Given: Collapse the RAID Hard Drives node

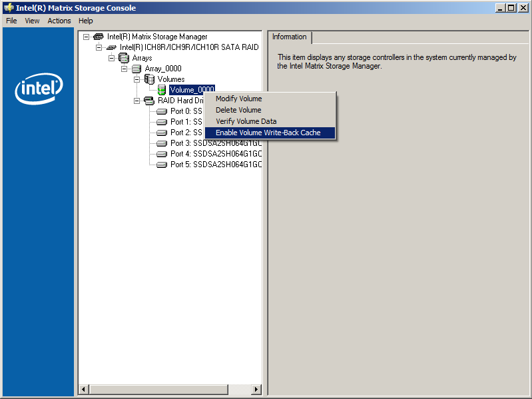Looking at the screenshot, I should pyautogui.click(x=136, y=101).
